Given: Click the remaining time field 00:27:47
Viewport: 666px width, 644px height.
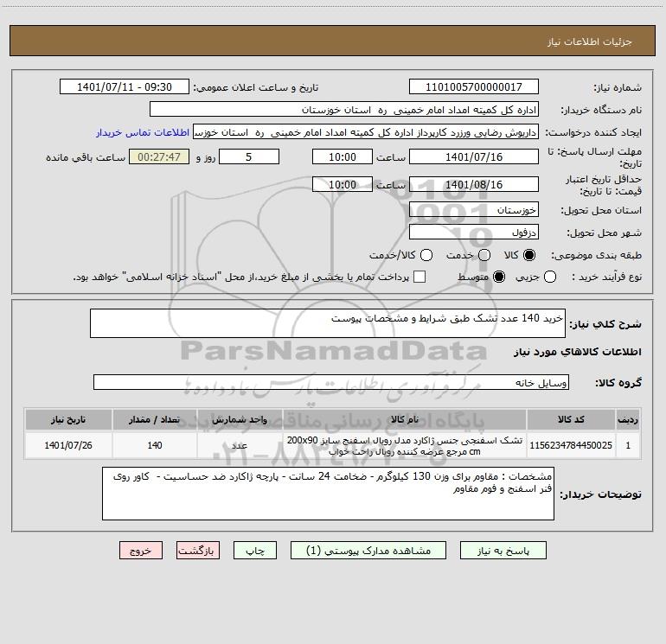Looking at the screenshot, I should pos(159,156).
